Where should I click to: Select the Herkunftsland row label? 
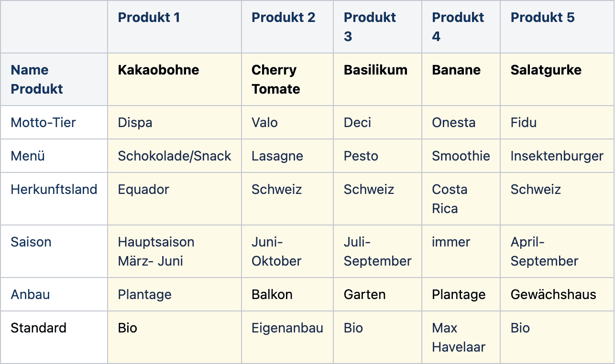[54, 199]
